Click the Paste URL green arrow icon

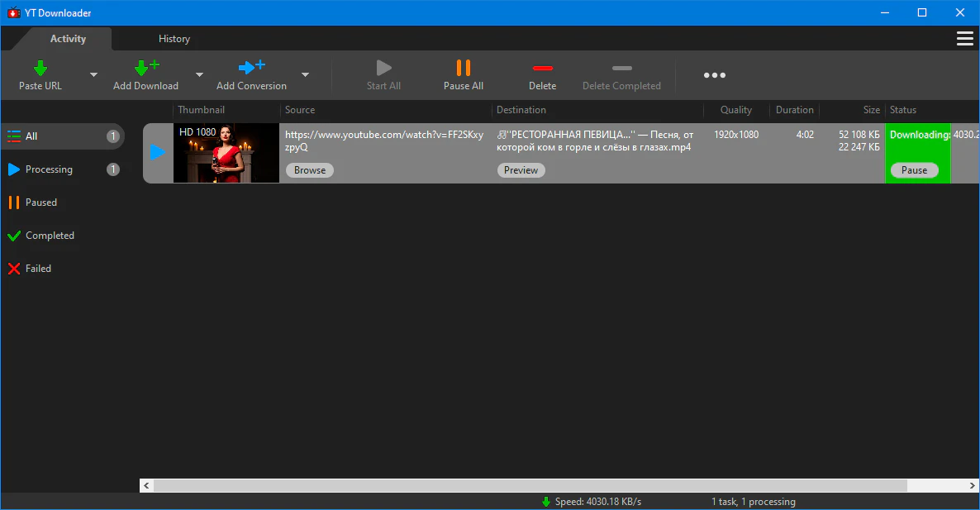(x=40, y=68)
